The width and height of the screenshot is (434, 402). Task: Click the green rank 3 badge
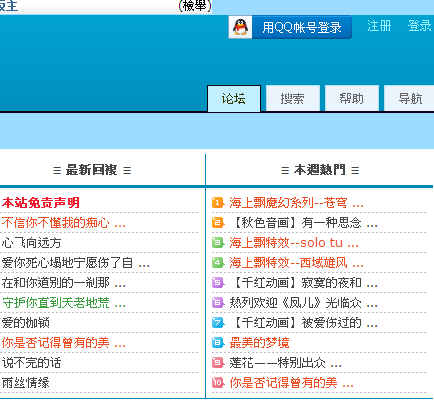218,243
